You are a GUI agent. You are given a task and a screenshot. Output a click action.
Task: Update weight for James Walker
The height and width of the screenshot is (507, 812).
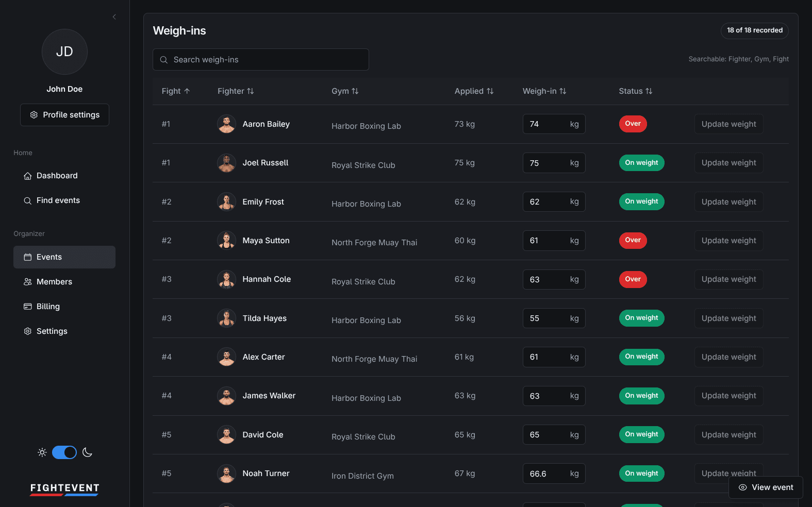tap(728, 396)
